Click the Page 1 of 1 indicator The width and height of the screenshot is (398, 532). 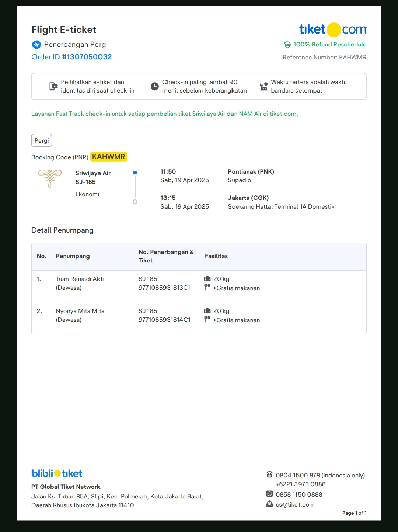click(355, 513)
